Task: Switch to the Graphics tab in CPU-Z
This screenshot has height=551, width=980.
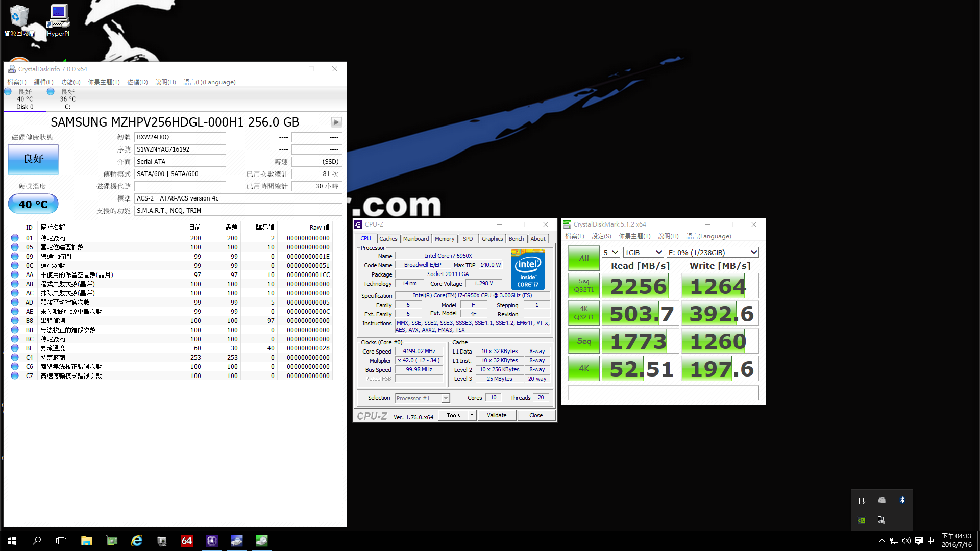Action: [492, 239]
